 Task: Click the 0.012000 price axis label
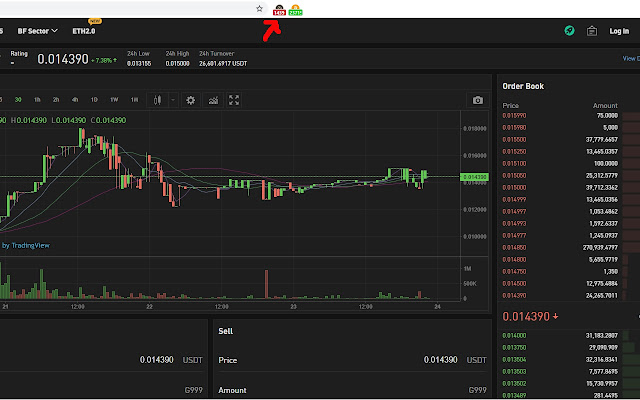(475, 210)
